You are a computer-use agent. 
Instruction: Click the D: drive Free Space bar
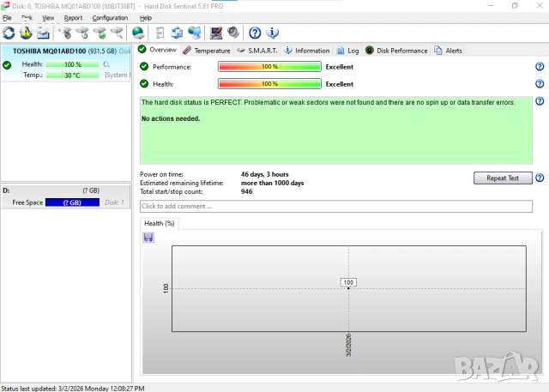point(71,202)
